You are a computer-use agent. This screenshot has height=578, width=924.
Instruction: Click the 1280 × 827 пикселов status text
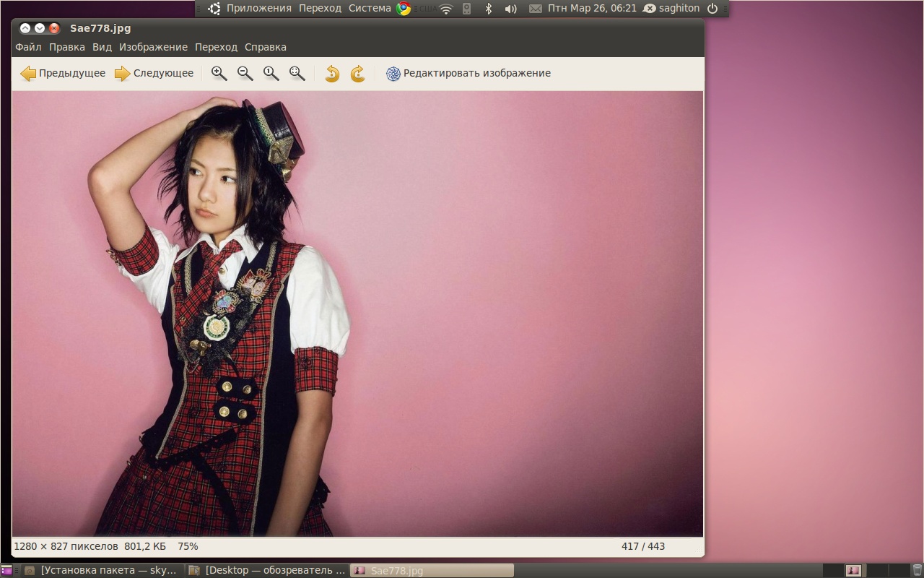(x=66, y=546)
